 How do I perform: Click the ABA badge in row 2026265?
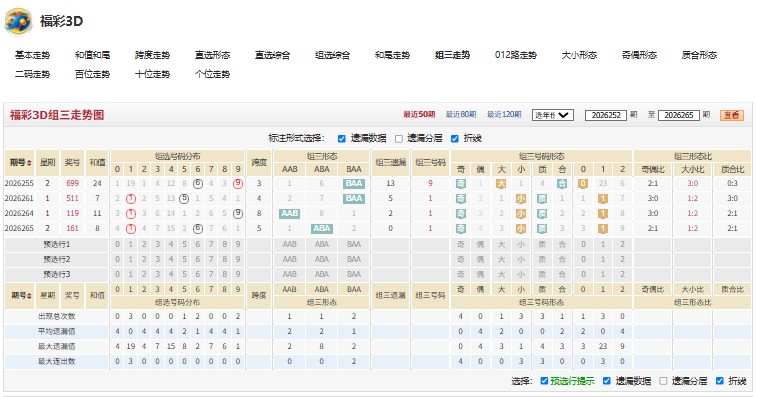point(322,228)
